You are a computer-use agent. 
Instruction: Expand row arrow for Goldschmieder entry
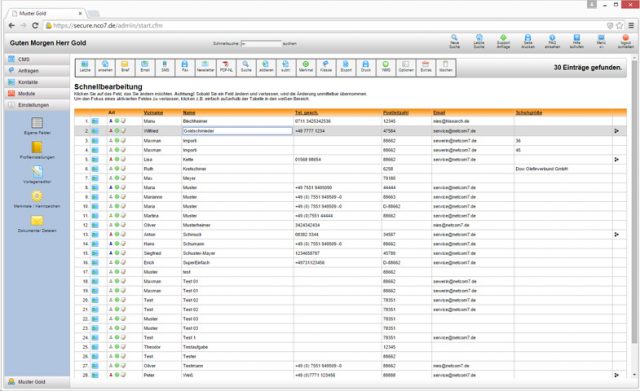(x=616, y=131)
